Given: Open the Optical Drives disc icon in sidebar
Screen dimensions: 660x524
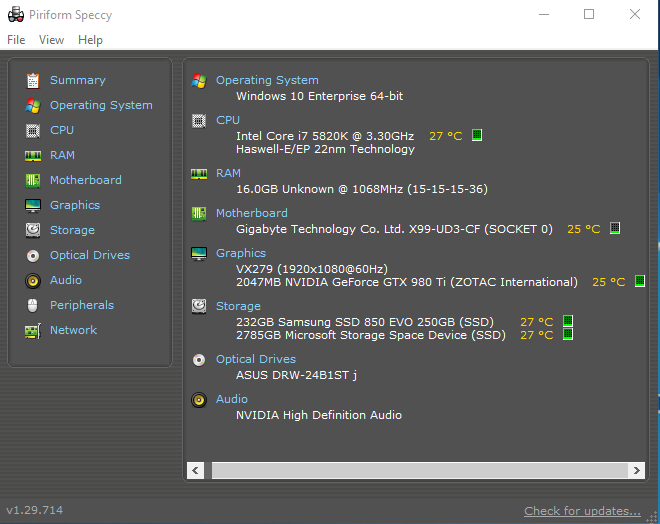Looking at the screenshot, I should click(x=32, y=255).
